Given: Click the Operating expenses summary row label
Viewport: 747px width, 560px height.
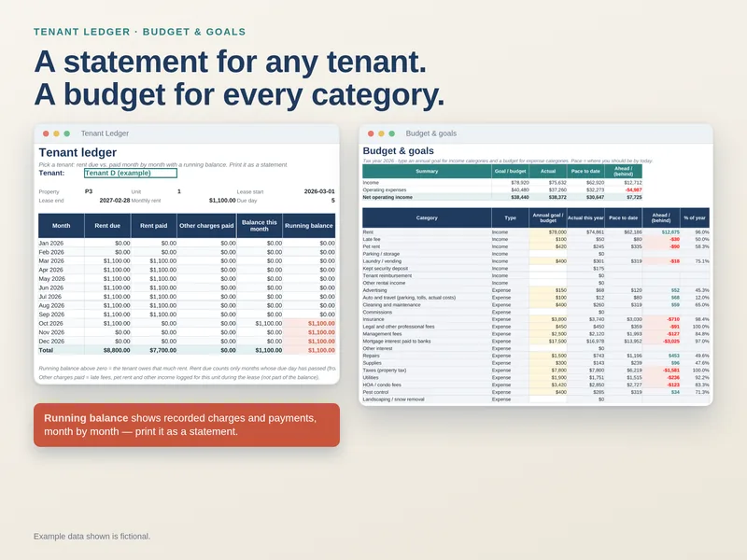Looking at the screenshot, I should [385, 190].
